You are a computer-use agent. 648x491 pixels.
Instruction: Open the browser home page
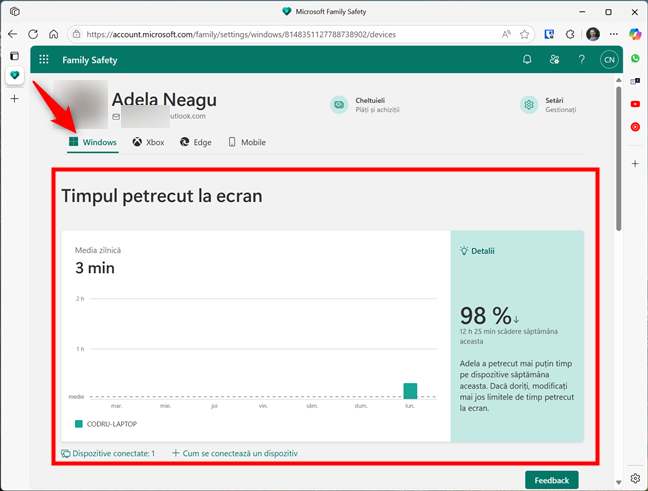54,34
